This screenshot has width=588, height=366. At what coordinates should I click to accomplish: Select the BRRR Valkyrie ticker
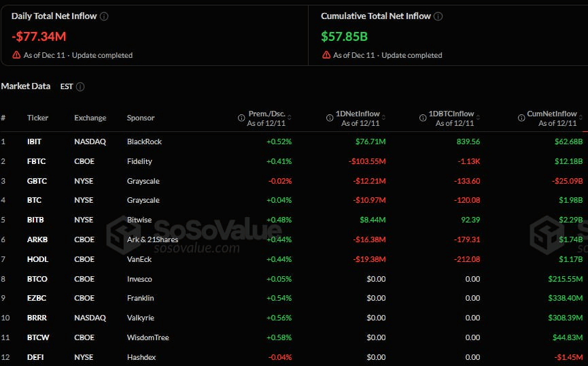click(37, 318)
